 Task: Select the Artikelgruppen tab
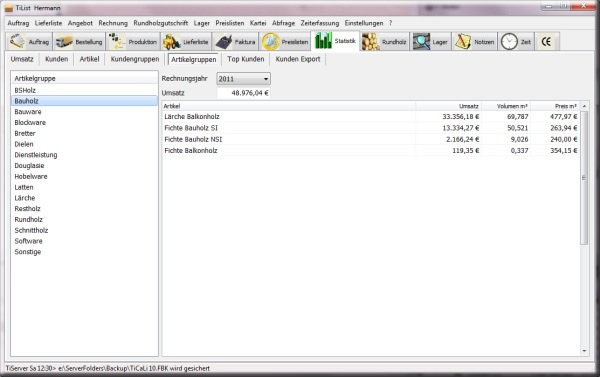[x=194, y=59]
